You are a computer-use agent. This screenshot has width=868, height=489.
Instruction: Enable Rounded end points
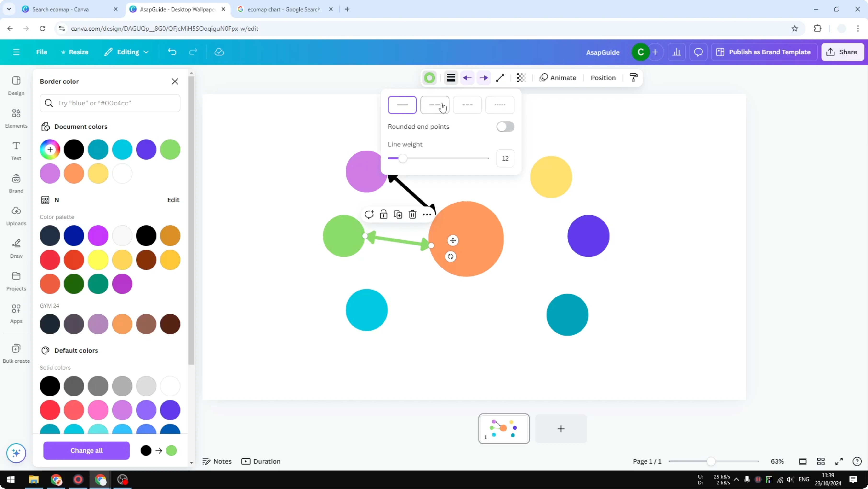tap(505, 127)
